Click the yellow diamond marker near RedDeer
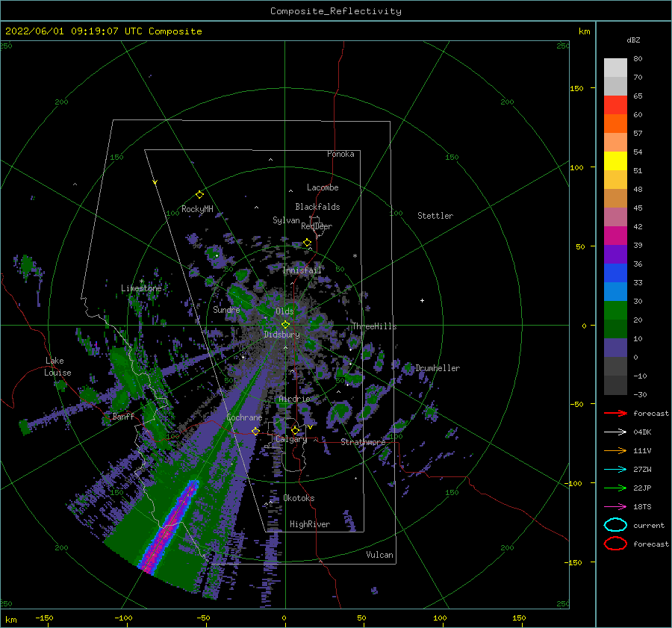Viewport: 672px width, 628px height. click(308, 243)
